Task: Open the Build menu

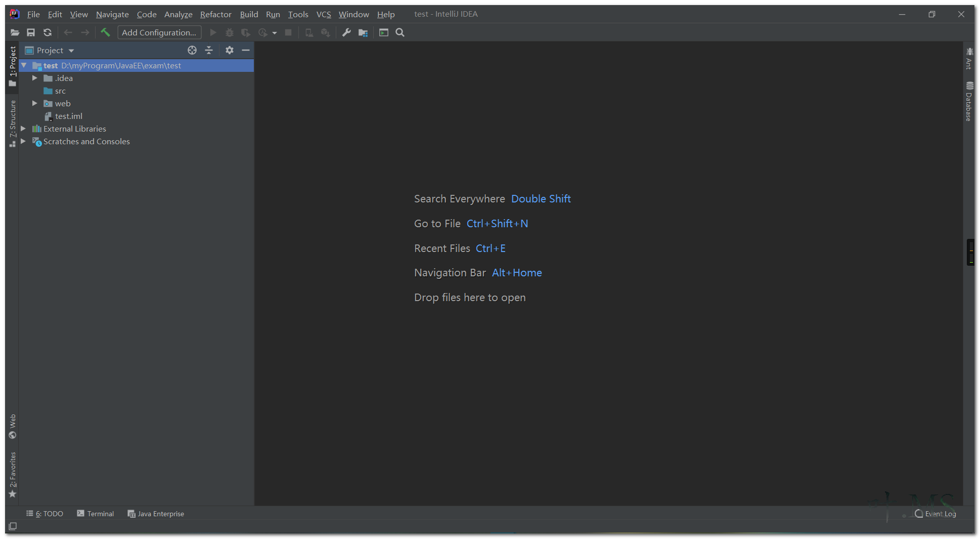Action: tap(249, 14)
